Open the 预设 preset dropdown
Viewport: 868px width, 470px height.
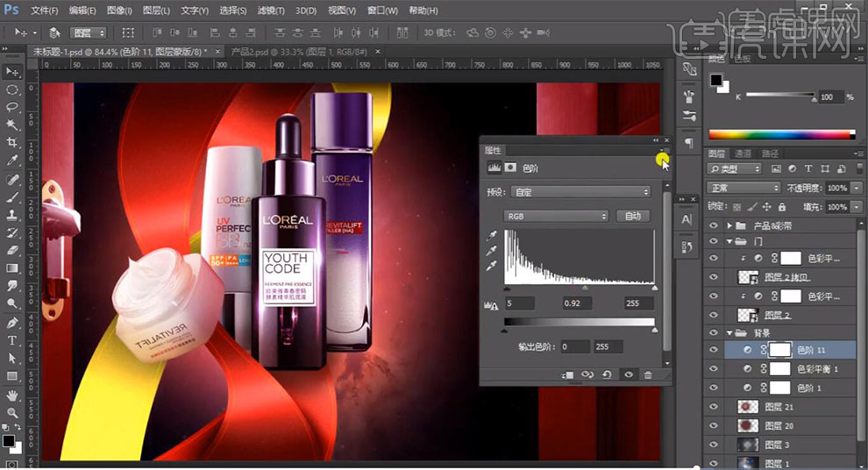[580, 191]
